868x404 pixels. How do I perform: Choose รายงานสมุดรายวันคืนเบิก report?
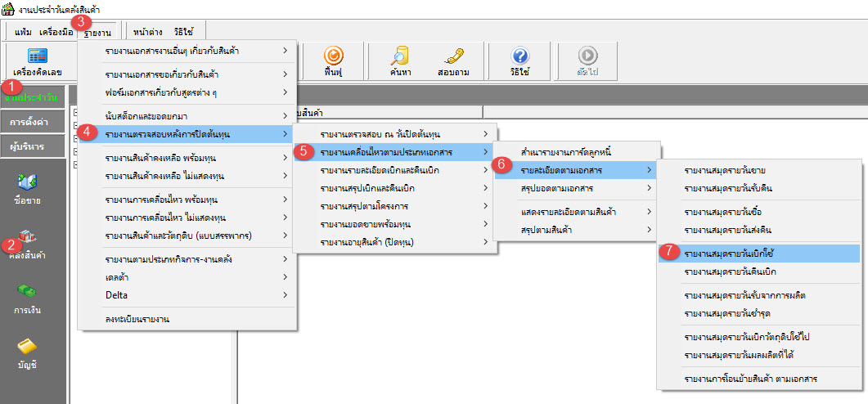pos(759,272)
